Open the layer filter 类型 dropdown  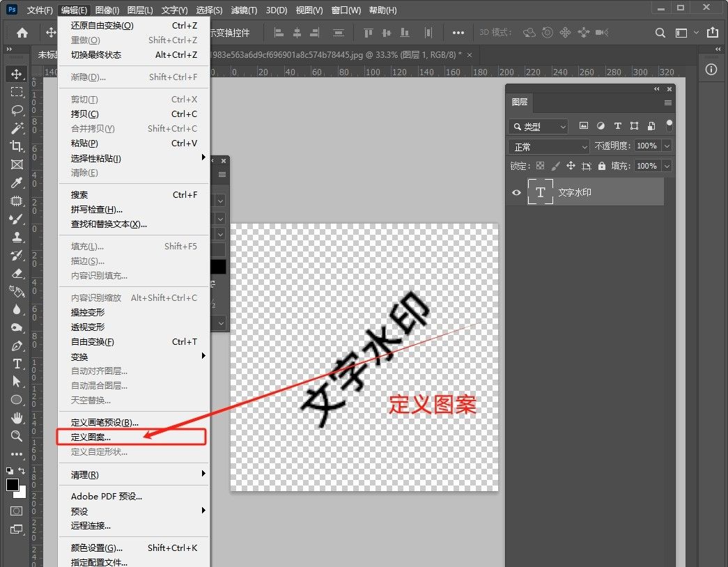539,126
